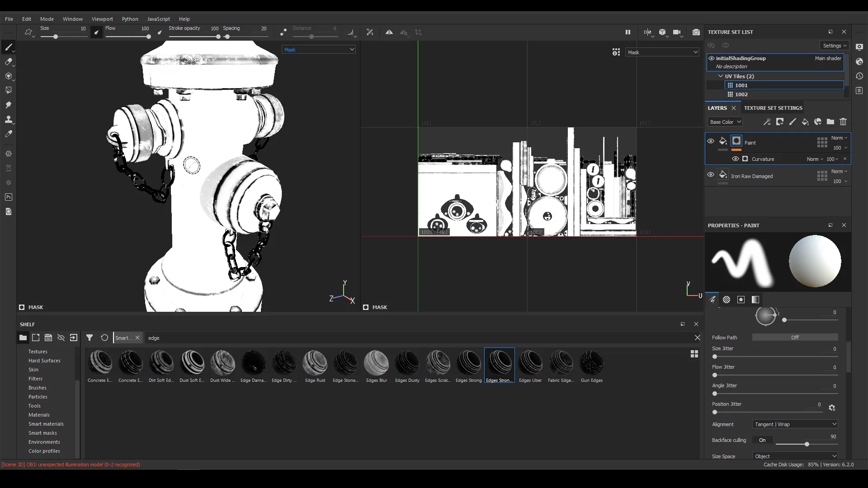Screen dimensions: 868x488
Task: Remove the Smart filter tag in shelf
Action: [x=137, y=338]
